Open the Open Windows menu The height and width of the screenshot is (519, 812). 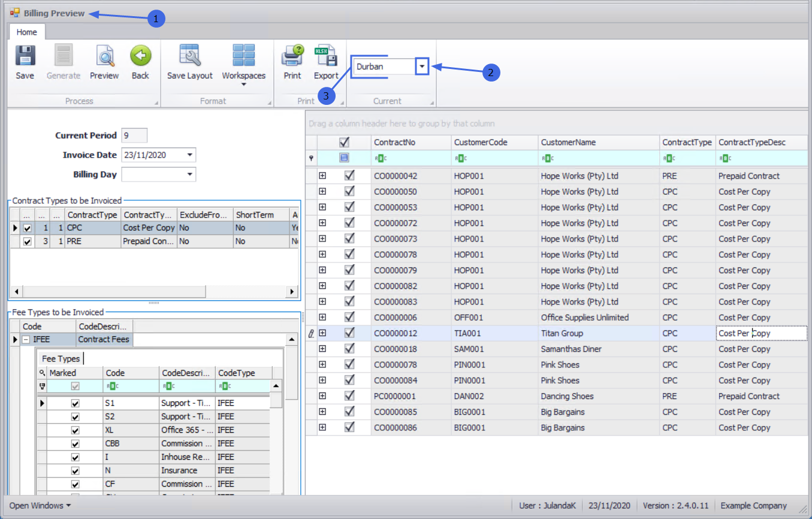(40, 506)
